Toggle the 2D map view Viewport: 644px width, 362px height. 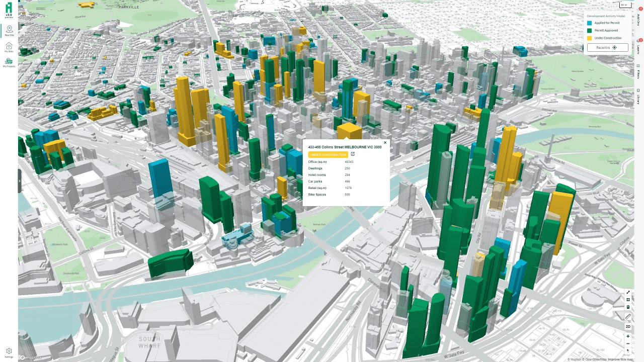[x=628, y=326]
